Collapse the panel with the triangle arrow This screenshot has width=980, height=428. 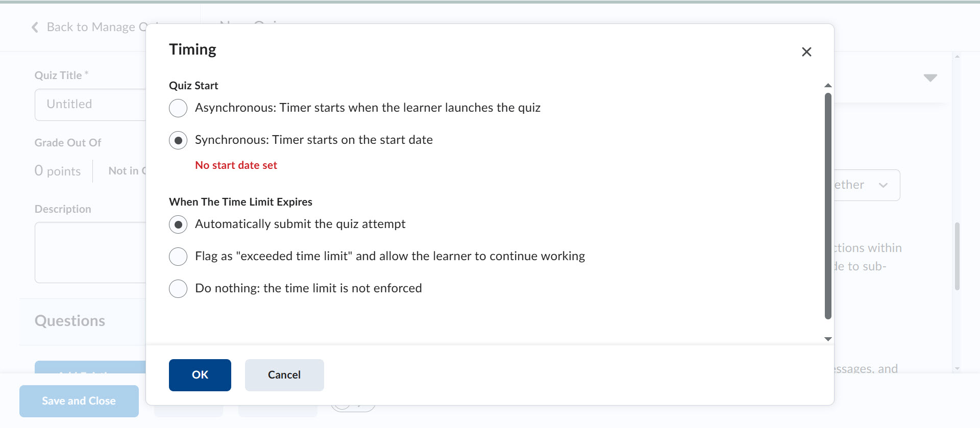930,78
